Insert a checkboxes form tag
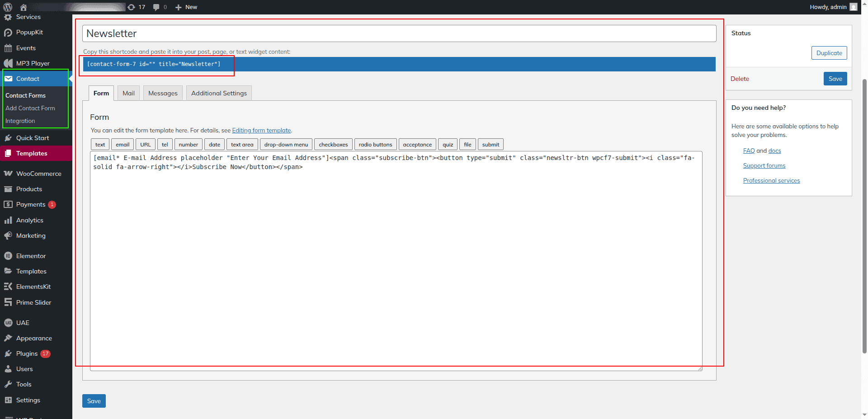This screenshot has height=419, width=868. (x=333, y=145)
